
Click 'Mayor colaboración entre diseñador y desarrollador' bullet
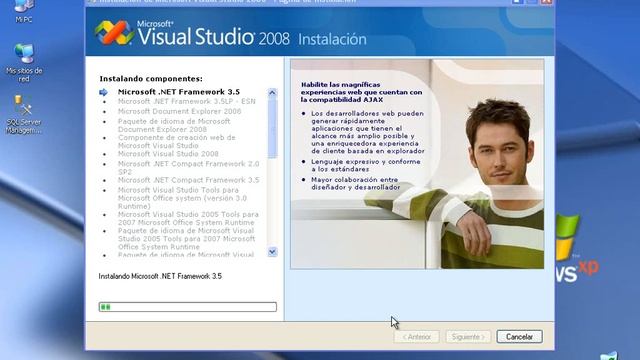coord(355,183)
